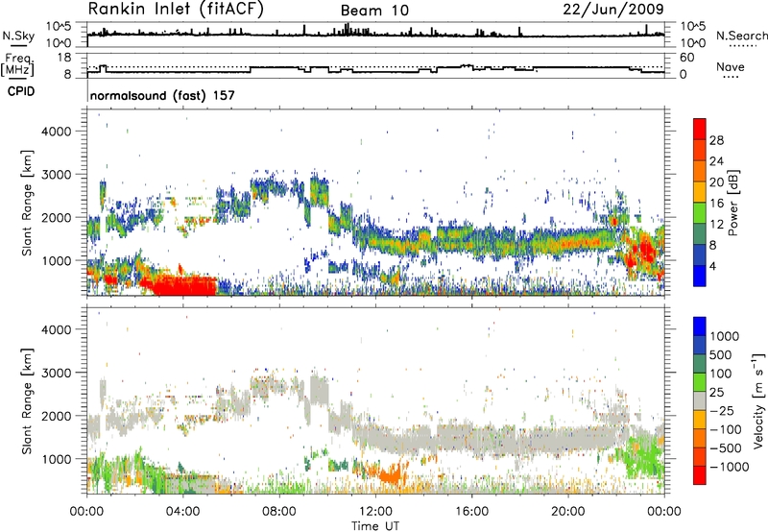Pick the red bottom segment of Velocity colorbar

[700, 475]
